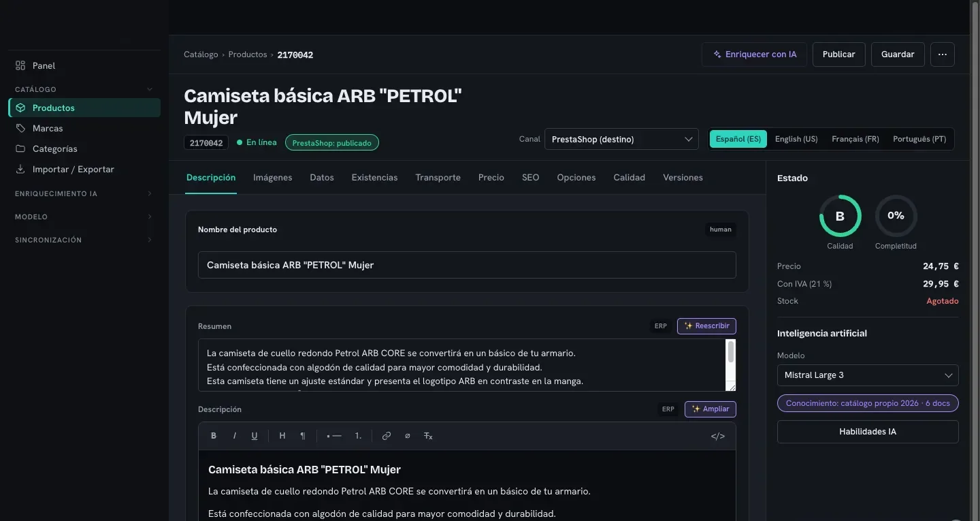Click the PrestaShop: publicado status badge
Viewport: 980px width, 521px height.
coord(332,143)
